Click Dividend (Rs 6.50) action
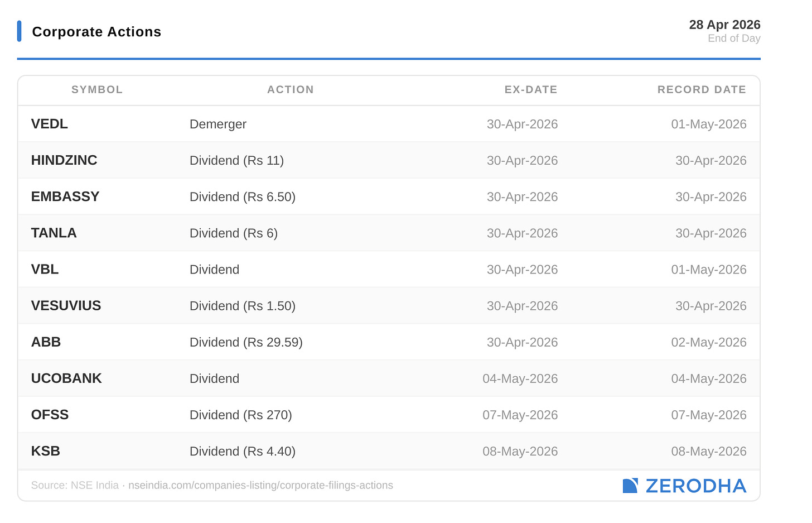The image size is (812, 523). click(x=243, y=196)
